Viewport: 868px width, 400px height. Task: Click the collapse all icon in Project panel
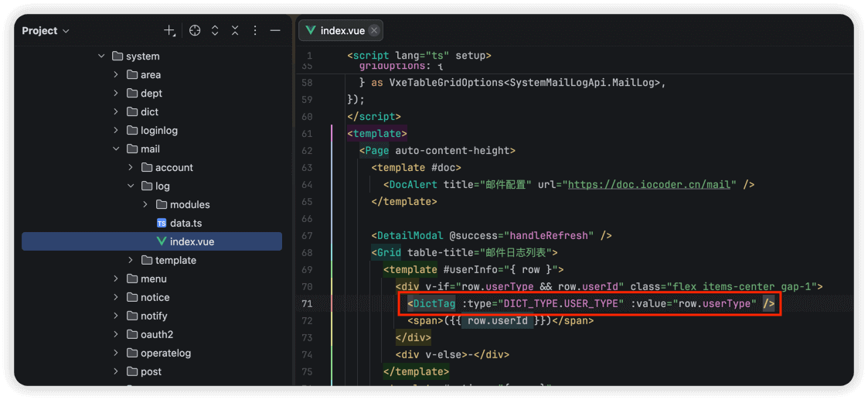(235, 31)
